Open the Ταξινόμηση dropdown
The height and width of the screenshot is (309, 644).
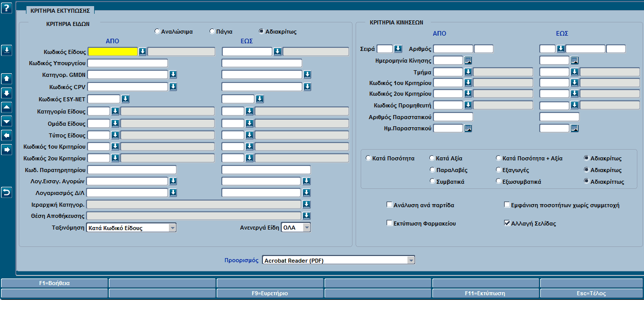click(x=131, y=228)
